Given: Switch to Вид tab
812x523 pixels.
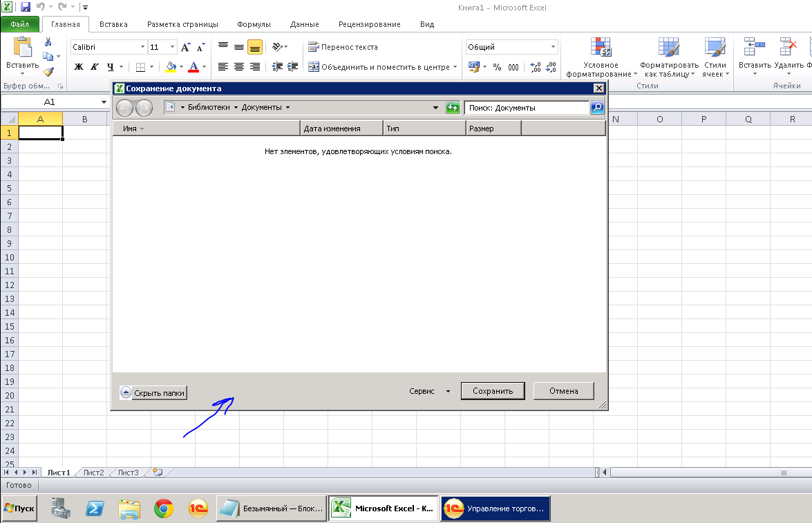Looking at the screenshot, I should [426, 24].
